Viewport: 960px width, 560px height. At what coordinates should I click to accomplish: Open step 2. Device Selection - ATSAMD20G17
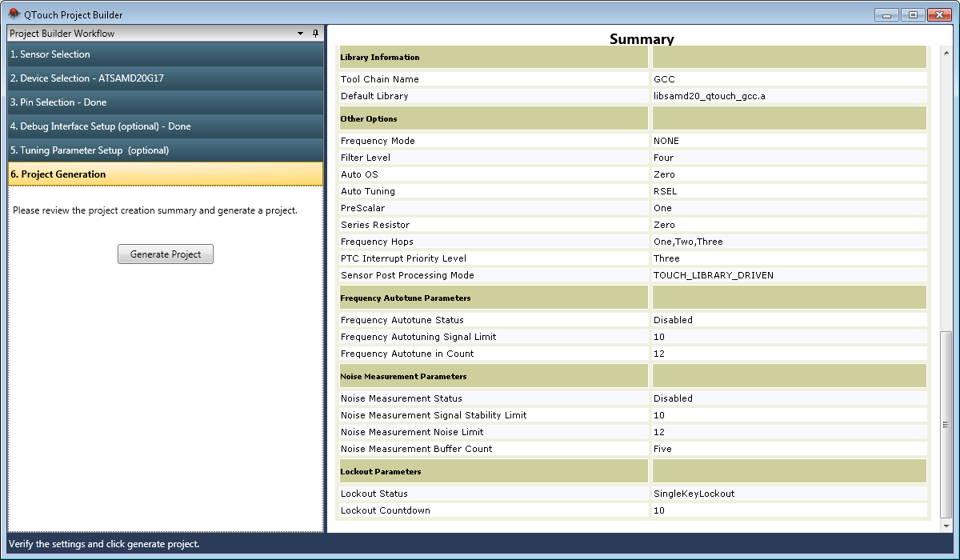(x=166, y=78)
